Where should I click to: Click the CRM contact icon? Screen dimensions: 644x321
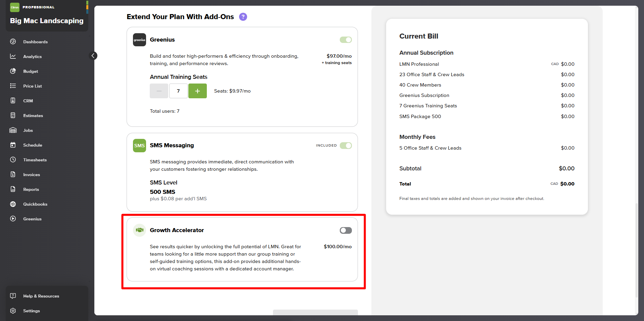[13, 101]
